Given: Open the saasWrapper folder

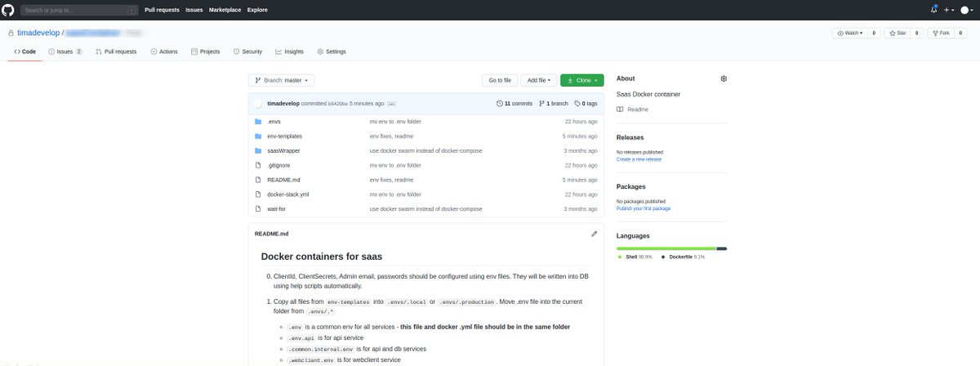Looking at the screenshot, I should pos(283,150).
